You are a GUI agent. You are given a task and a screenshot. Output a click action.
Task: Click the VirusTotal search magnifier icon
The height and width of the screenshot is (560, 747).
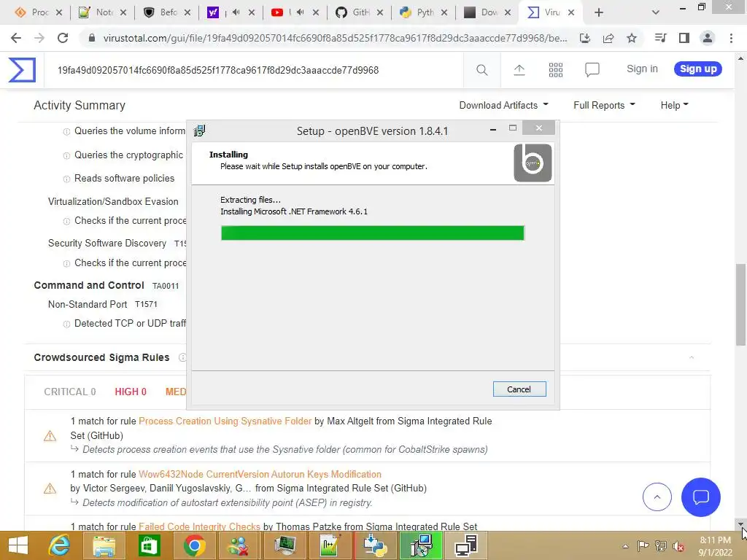pos(481,70)
